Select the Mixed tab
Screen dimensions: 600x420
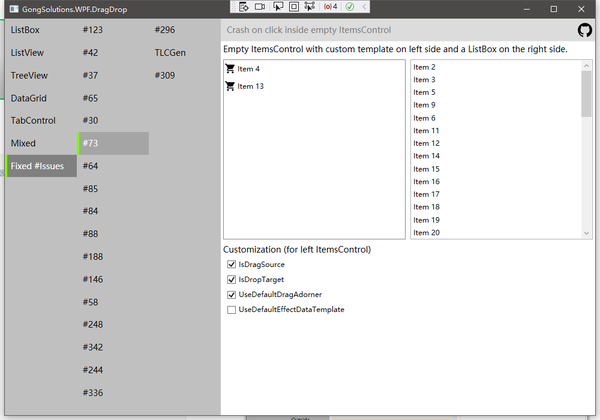[x=41, y=143]
